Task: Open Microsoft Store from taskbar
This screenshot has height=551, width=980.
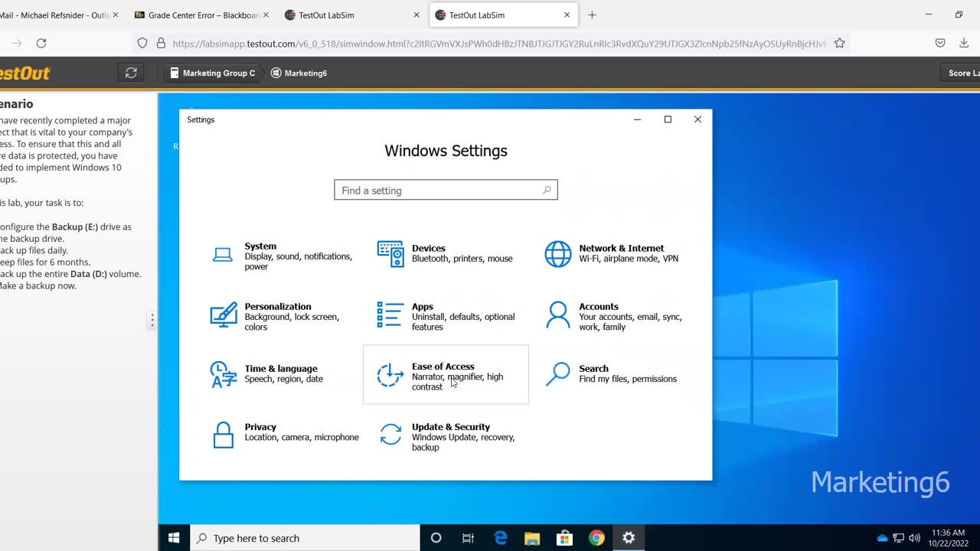Action: click(x=564, y=538)
